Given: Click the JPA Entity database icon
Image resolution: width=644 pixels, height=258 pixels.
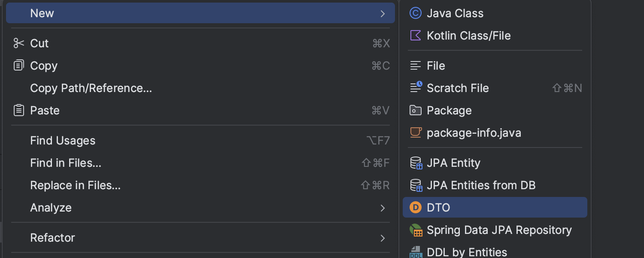Looking at the screenshot, I should (416, 163).
